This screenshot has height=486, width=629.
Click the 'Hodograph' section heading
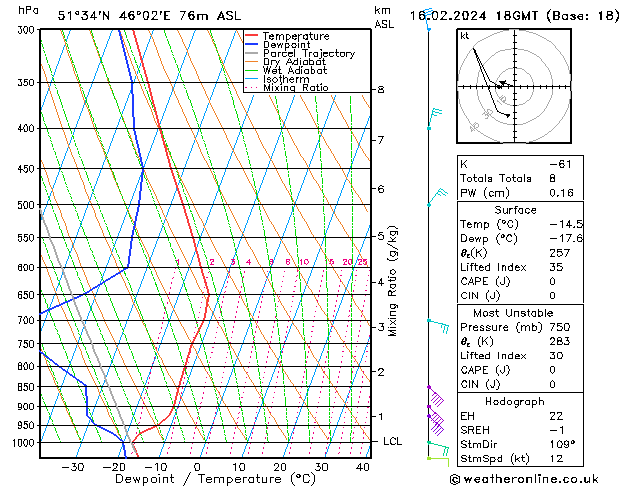tap(515, 402)
